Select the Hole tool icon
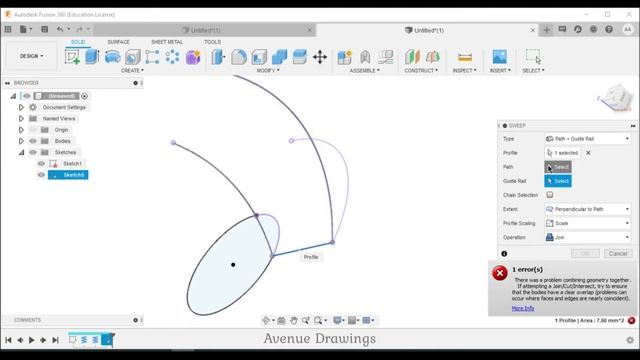 click(x=133, y=57)
